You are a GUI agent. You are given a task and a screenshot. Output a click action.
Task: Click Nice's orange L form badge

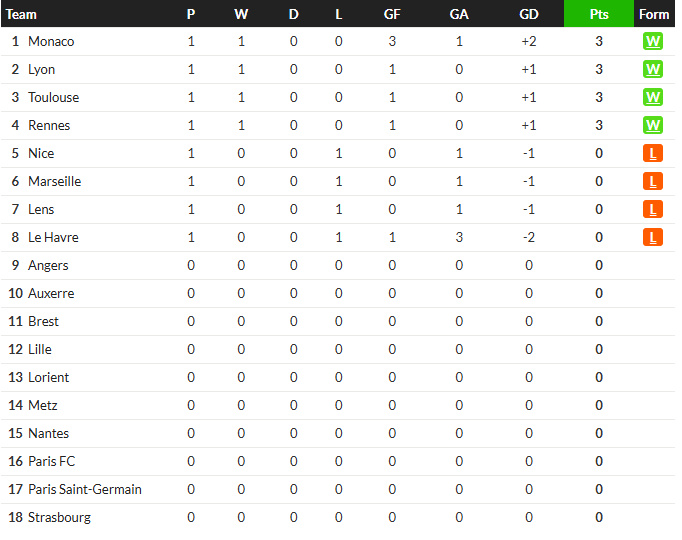point(652,153)
